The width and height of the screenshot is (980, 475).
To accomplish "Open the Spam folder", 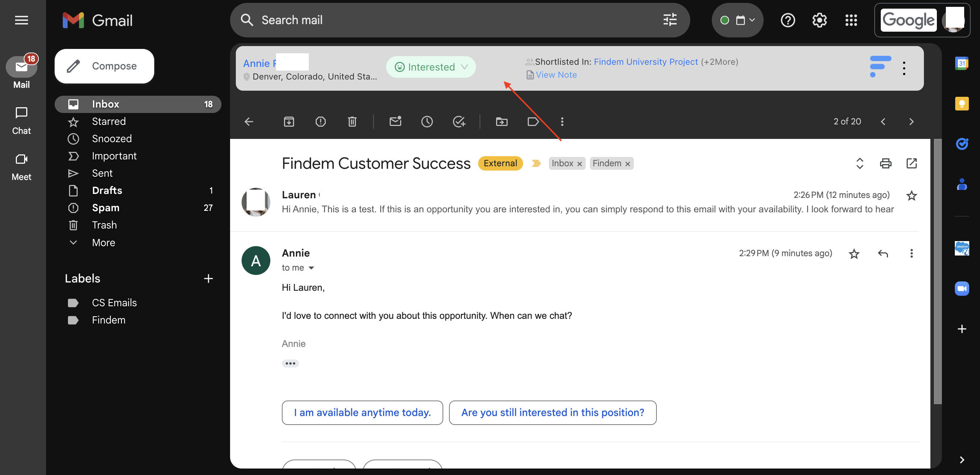I will point(138,208).
